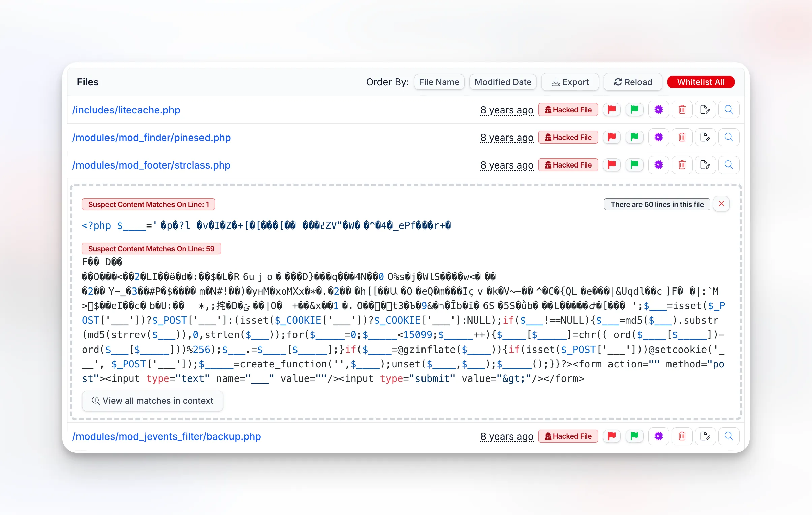Run AI scan on backup.php
This screenshot has height=515, width=812.
click(x=658, y=436)
